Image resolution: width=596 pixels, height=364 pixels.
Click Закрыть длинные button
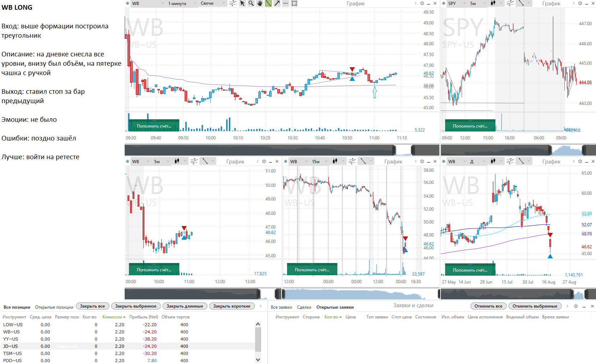(x=185, y=306)
